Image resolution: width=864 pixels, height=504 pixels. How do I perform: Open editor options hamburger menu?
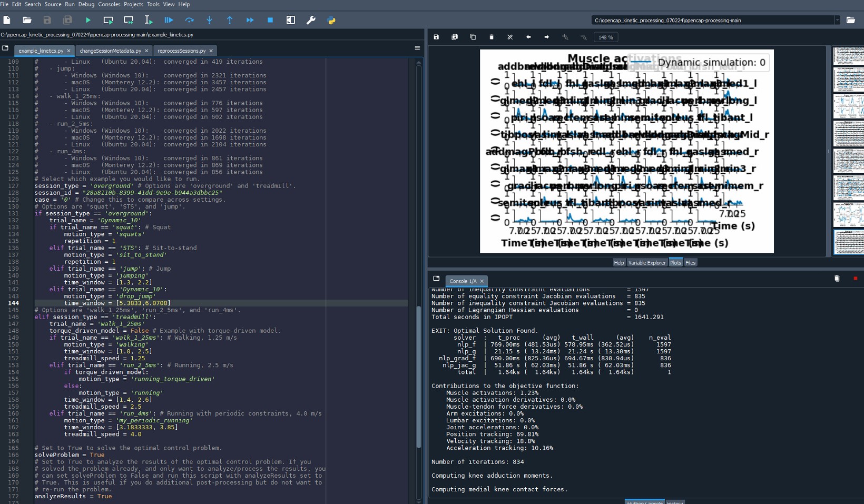click(x=417, y=48)
